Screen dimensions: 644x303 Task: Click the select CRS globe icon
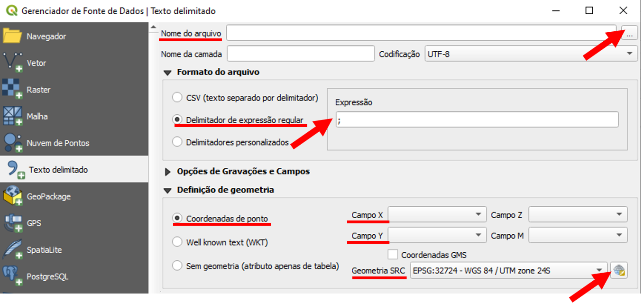pyautogui.click(x=619, y=270)
